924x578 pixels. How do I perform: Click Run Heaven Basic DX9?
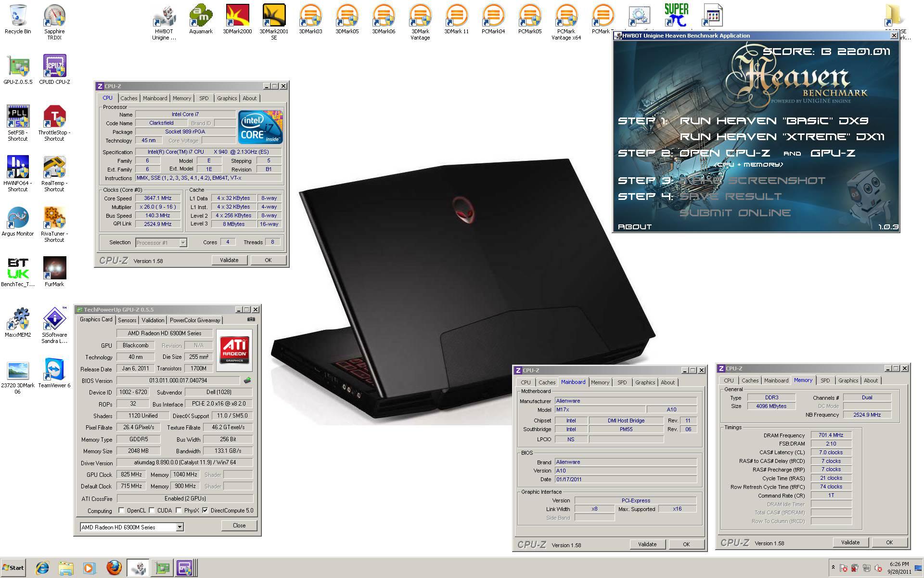(774, 121)
